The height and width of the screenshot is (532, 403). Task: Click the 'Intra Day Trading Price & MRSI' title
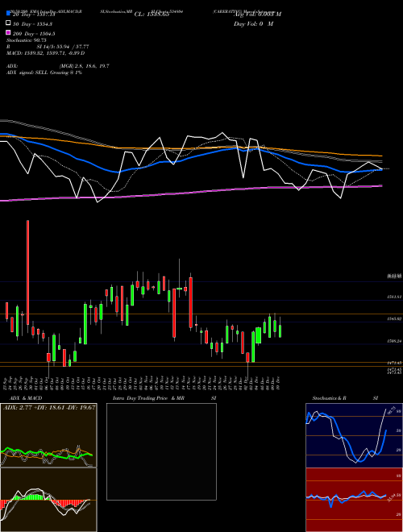point(164,398)
